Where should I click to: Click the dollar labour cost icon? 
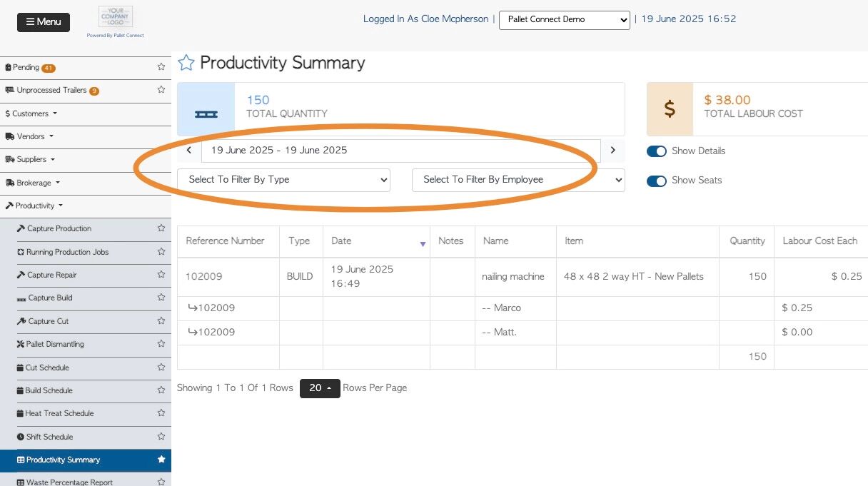pos(670,109)
